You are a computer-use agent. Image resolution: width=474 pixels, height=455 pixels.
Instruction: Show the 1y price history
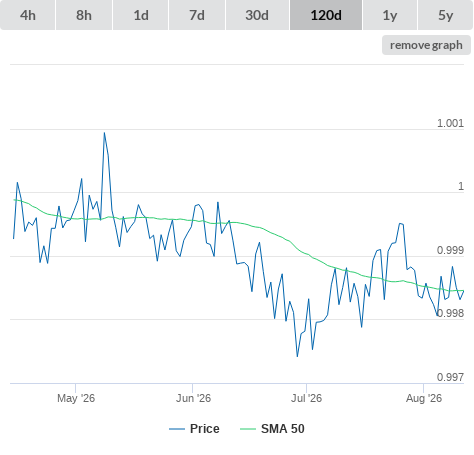pos(390,15)
